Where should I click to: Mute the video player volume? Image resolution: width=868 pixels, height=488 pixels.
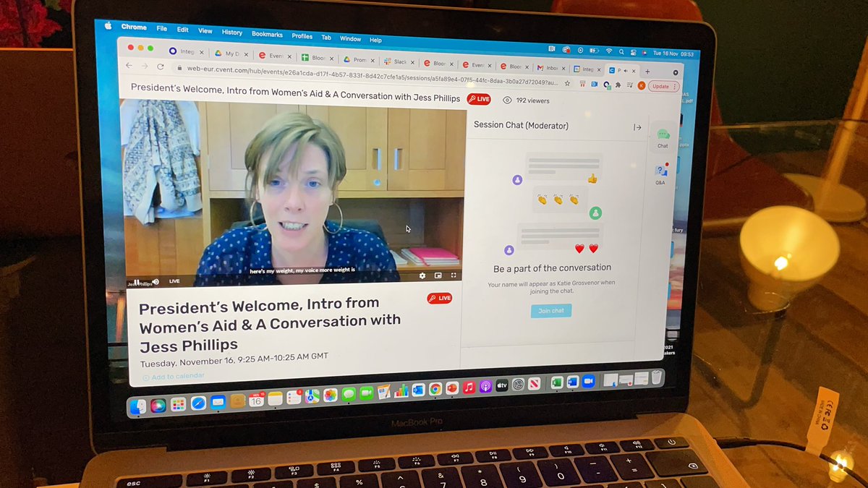click(x=156, y=282)
